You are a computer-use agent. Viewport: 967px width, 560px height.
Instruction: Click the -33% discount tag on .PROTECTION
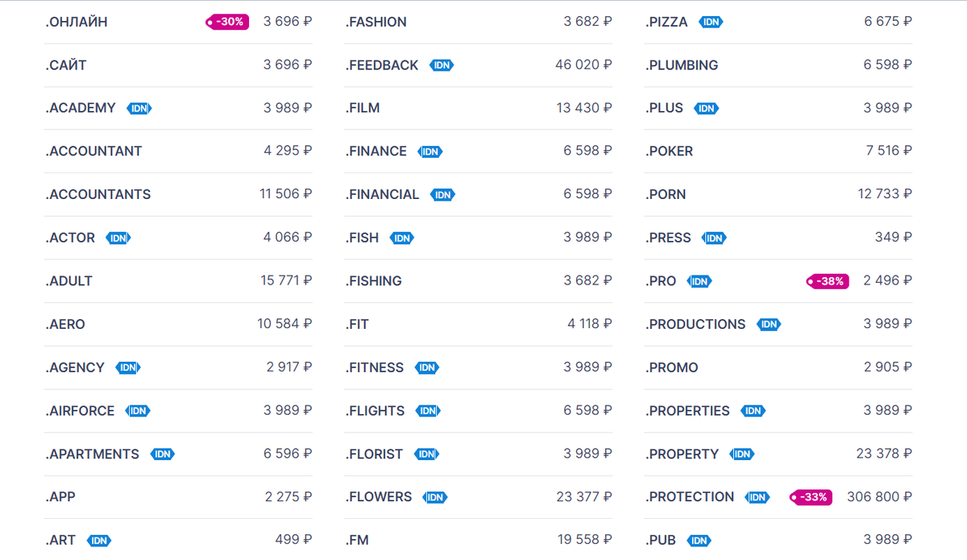click(811, 497)
